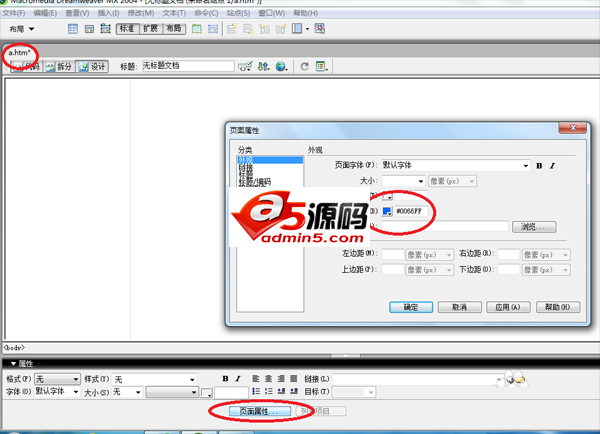
Task: Open the 编辑(E) menu
Action: [x=45, y=13]
